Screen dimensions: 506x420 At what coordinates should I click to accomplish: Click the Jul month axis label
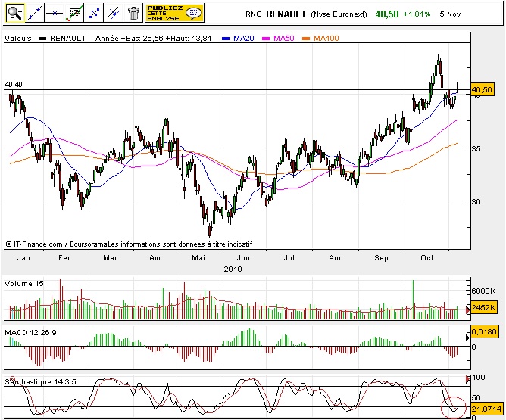click(x=289, y=258)
